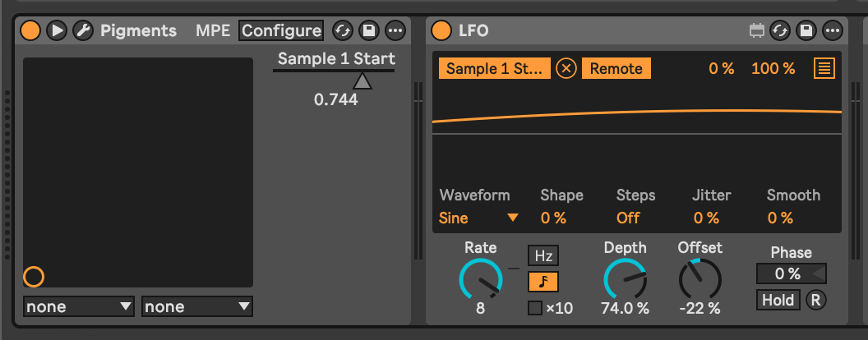
Task: Click Sample 1 St... map button
Action: (495, 68)
